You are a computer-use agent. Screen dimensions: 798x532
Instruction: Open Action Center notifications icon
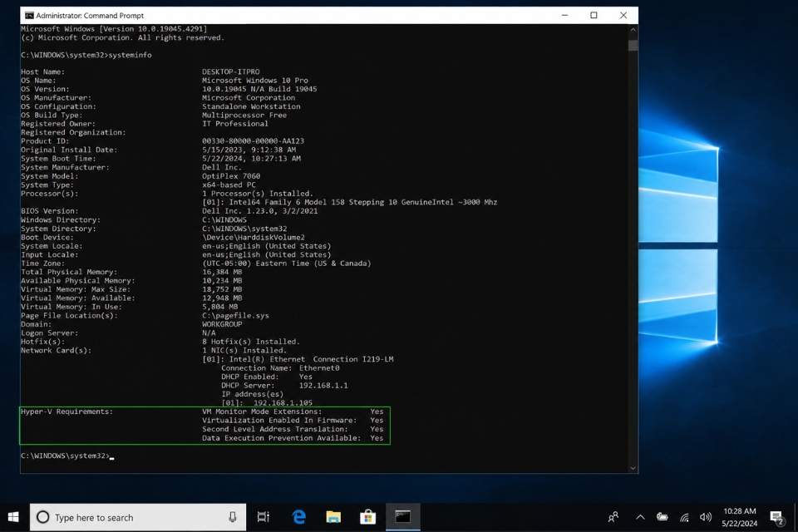[777, 518]
